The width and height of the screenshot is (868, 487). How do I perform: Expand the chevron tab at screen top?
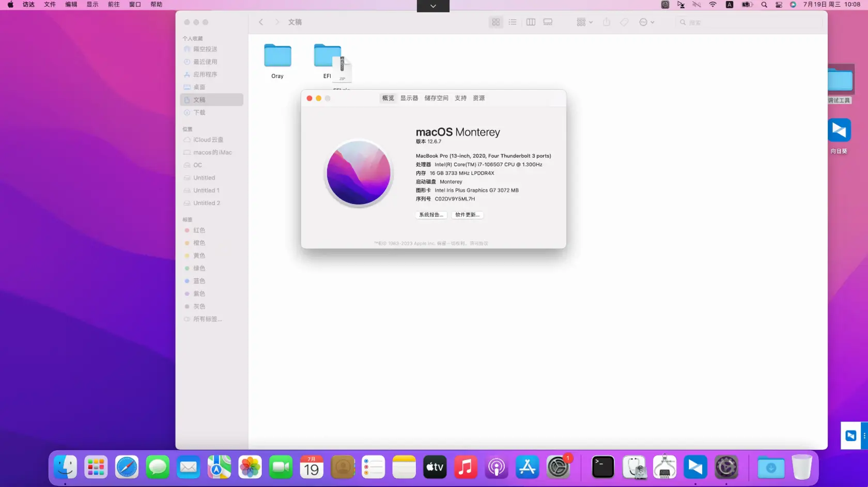[433, 6]
